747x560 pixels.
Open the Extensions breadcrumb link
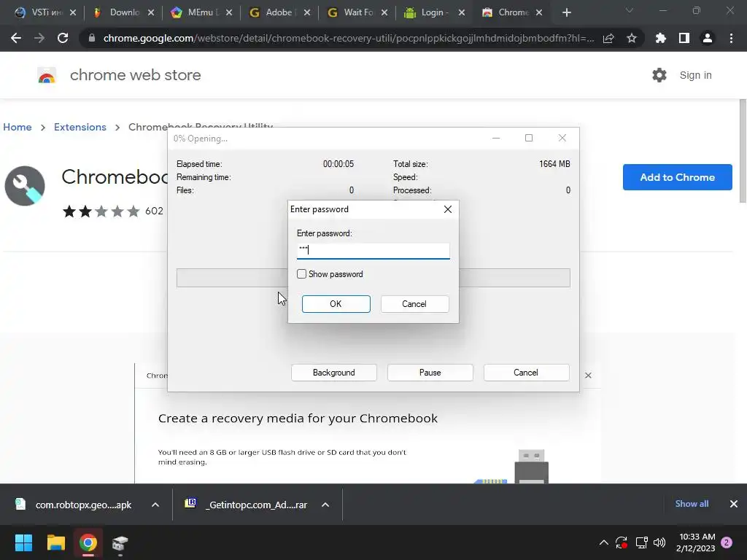[x=80, y=127]
